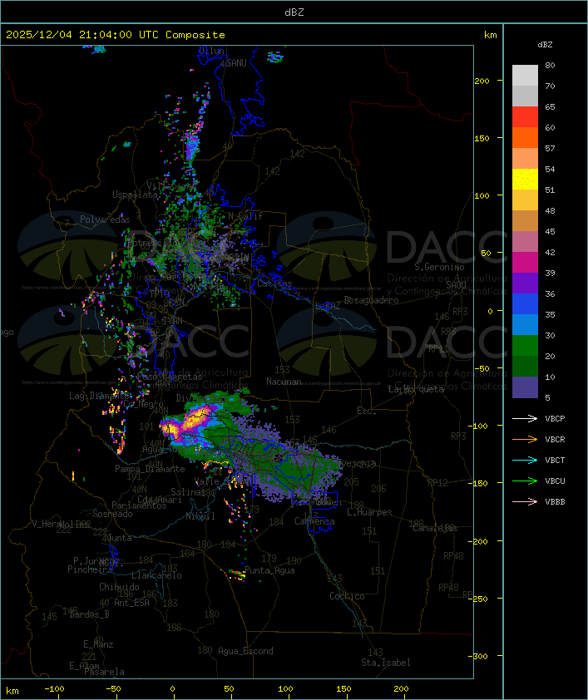The width and height of the screenshot is (588, 700).
Task: Click the VBCT legend label
Action: click(555, 461)
